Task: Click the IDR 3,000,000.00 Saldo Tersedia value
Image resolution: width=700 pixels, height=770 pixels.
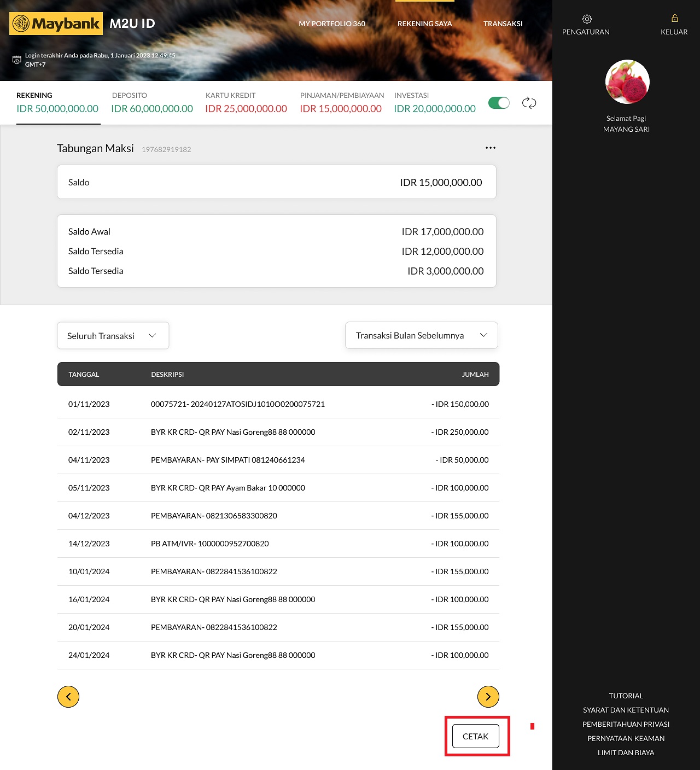Action: (x=445, y=271)
